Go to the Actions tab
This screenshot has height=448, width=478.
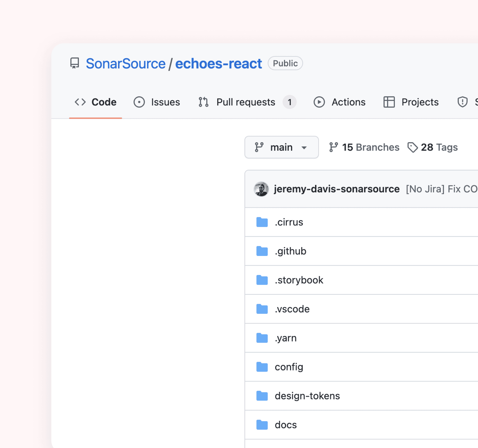click(340, 102)
